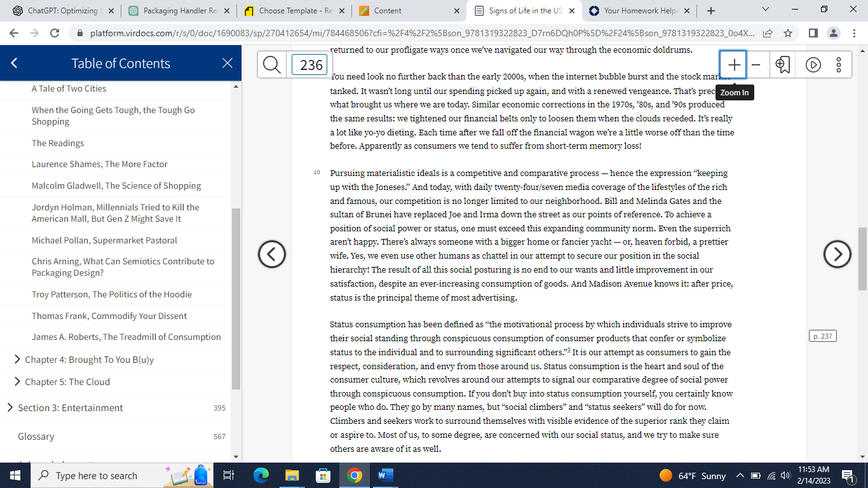Open the Chrome side panel icon
The width and height of the screenshot is (868, 488).
coord(813,33)
